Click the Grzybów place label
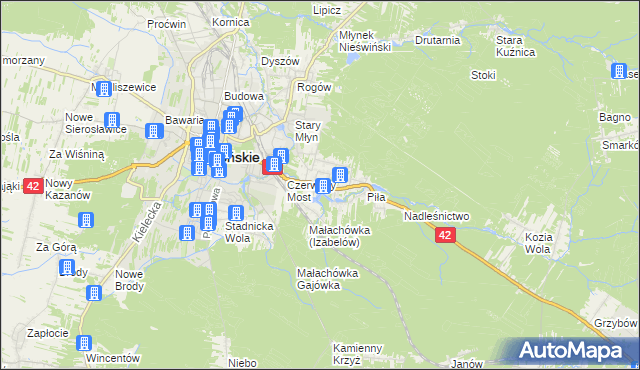 (x=616, y=323)
